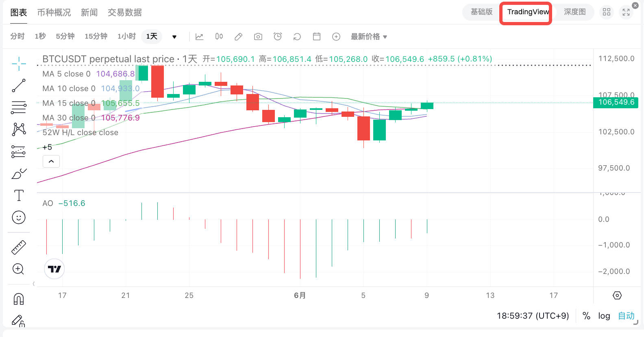
Task: Click the 18:59:37 (UTC+9) timezone display
Action: [533, 316]
